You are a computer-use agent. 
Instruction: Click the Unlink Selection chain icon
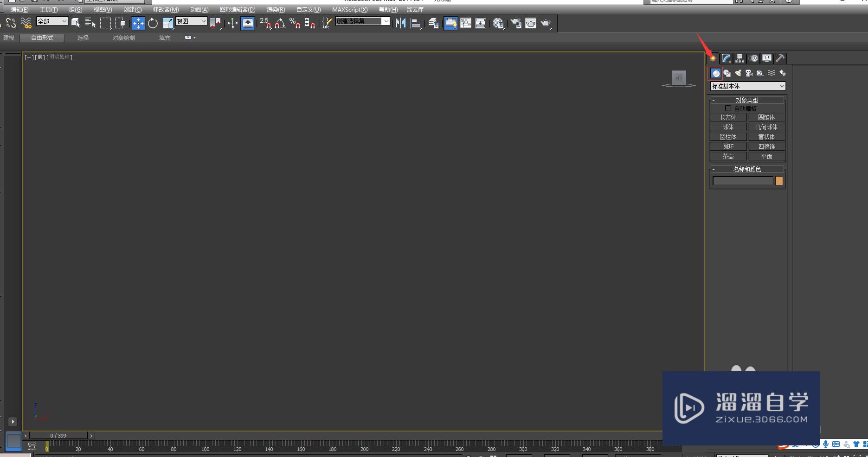coord(11,23)
